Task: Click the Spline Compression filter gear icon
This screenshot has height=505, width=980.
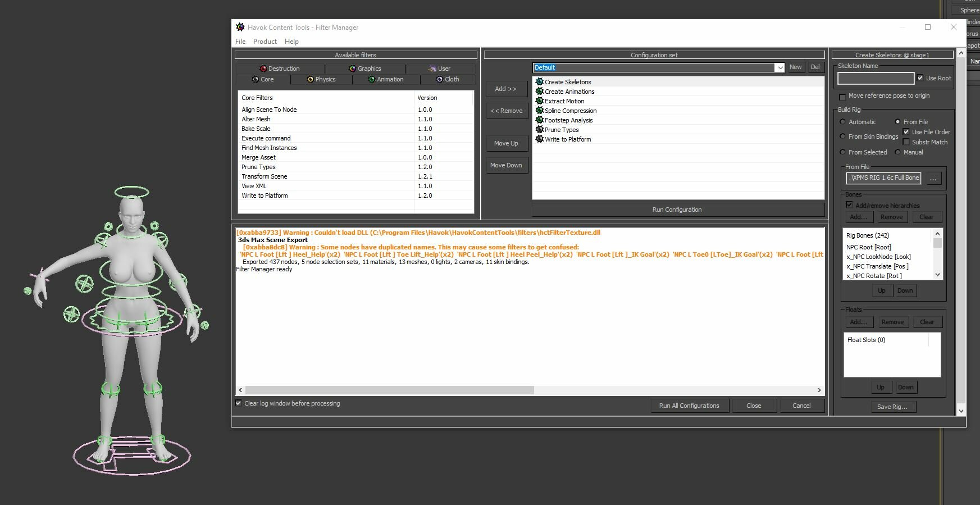Action: pos(540,111)
